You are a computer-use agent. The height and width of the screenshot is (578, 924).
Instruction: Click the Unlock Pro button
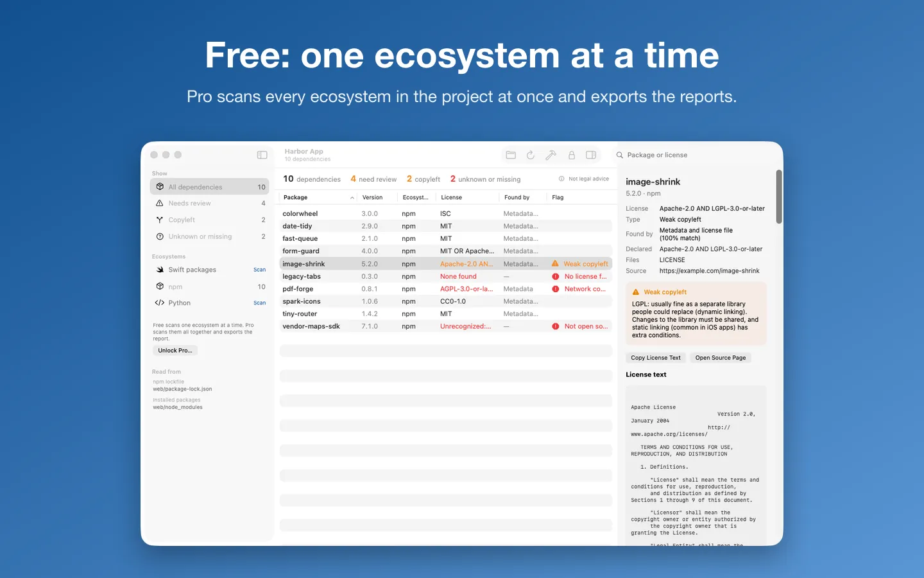coord(175,351)
